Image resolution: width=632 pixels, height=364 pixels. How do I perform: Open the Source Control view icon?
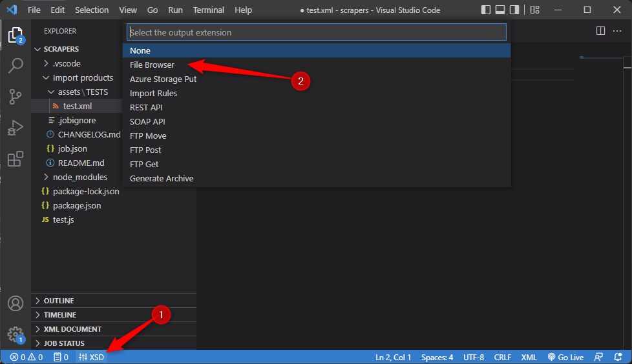click(16, 97)
